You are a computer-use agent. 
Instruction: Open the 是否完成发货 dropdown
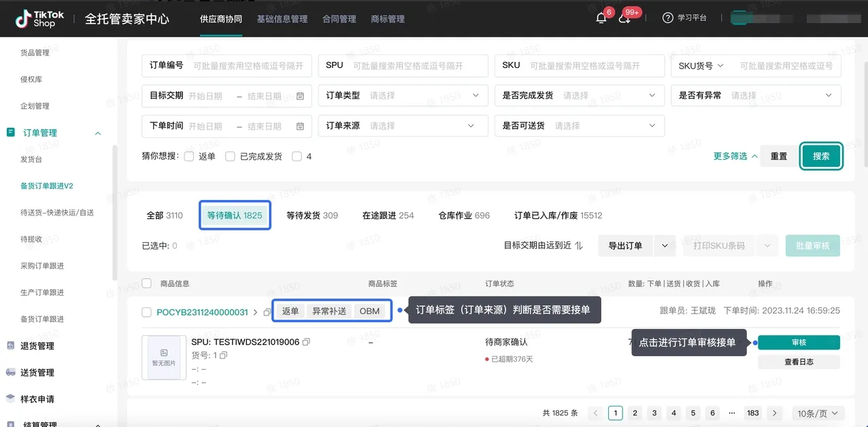(x=580, y=96)
